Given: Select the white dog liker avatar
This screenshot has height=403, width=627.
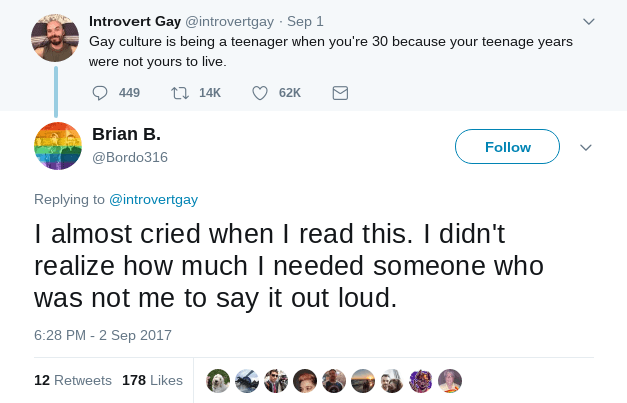Looking at the screenshot, I should 218,381.
